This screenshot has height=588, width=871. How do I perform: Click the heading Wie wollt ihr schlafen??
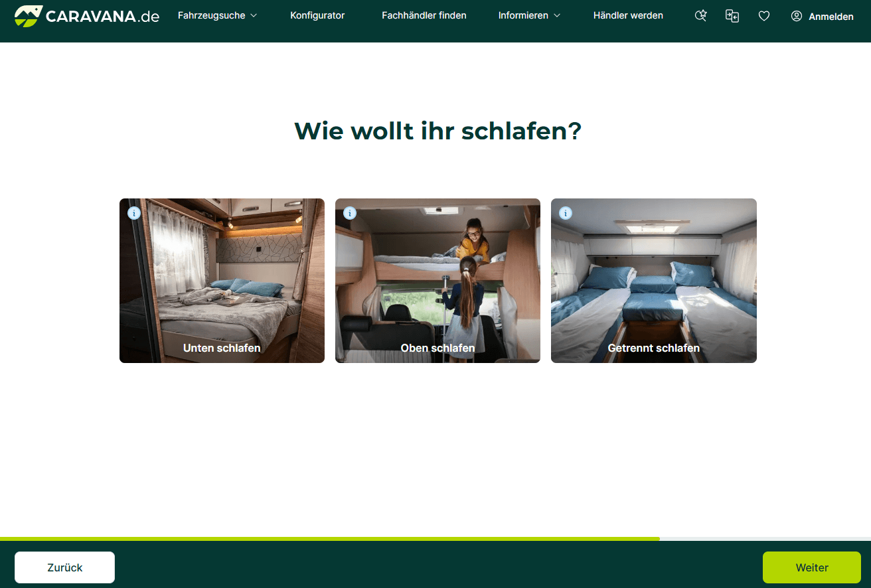coord(437,131)
